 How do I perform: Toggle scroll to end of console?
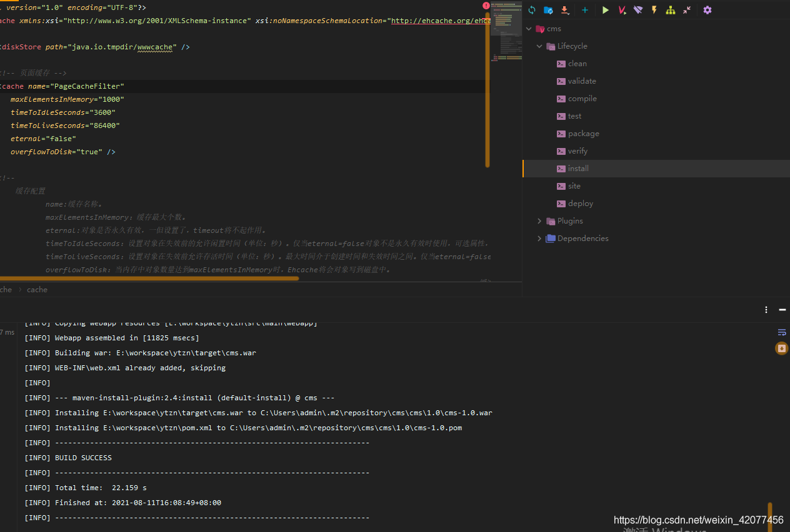tap(782, 348)
